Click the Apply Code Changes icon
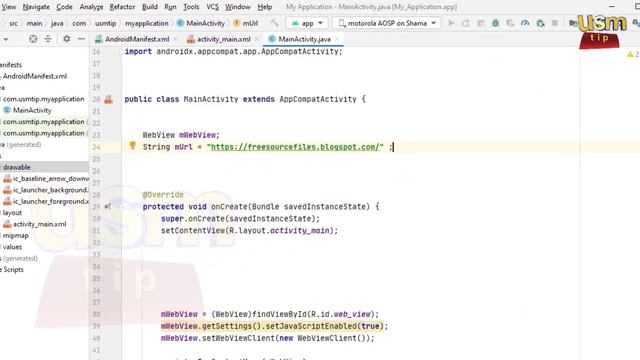The width and height of the screenshot is (640, 360). [481, 23]
